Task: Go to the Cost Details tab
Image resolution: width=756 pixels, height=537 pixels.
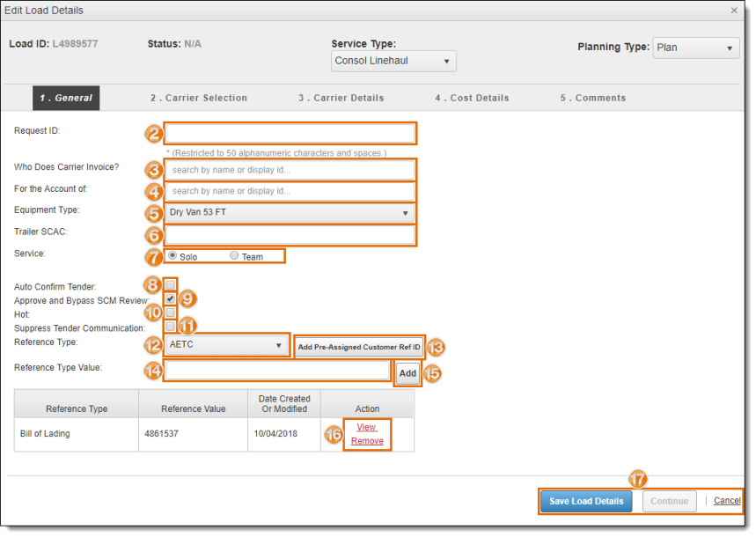Action: (x=472, y=98)
